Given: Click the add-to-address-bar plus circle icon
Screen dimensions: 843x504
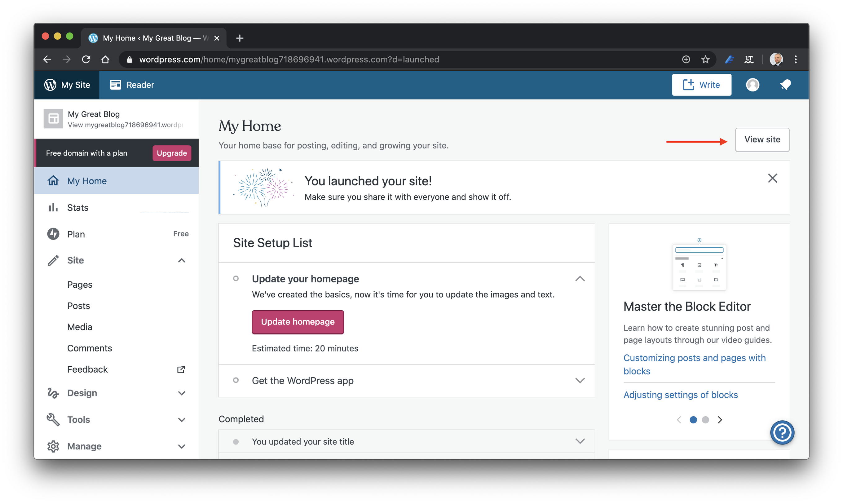Looking at the screenshot, I should tap(686, 60).
